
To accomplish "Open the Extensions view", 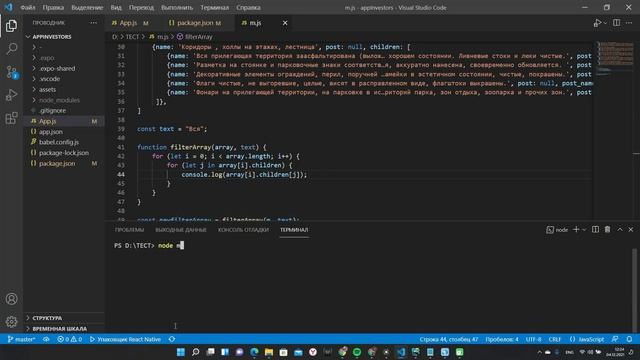I will coord(11,118).
